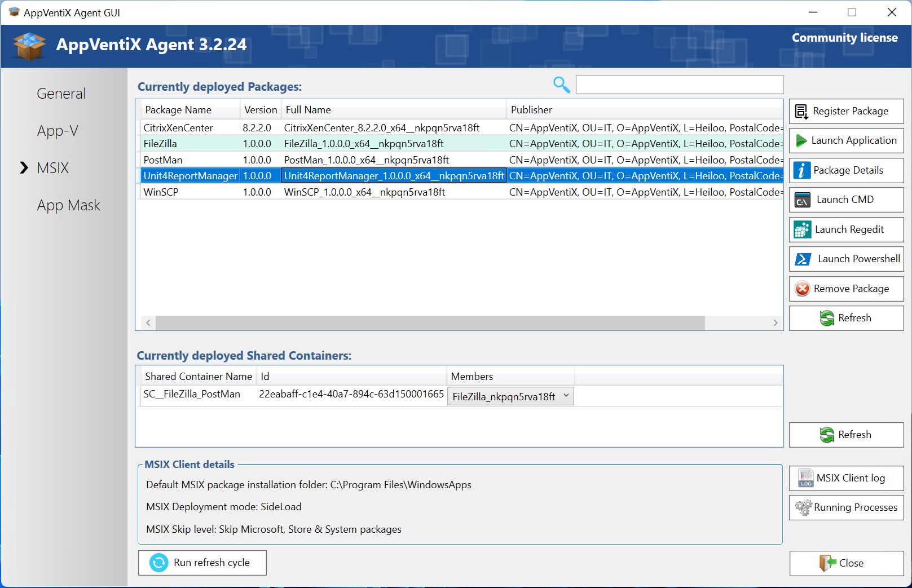The image size is (912, 588).
Task: Expand the Members dropdown for SC_FileZilla_PostMan
Action: pos(566,396)
